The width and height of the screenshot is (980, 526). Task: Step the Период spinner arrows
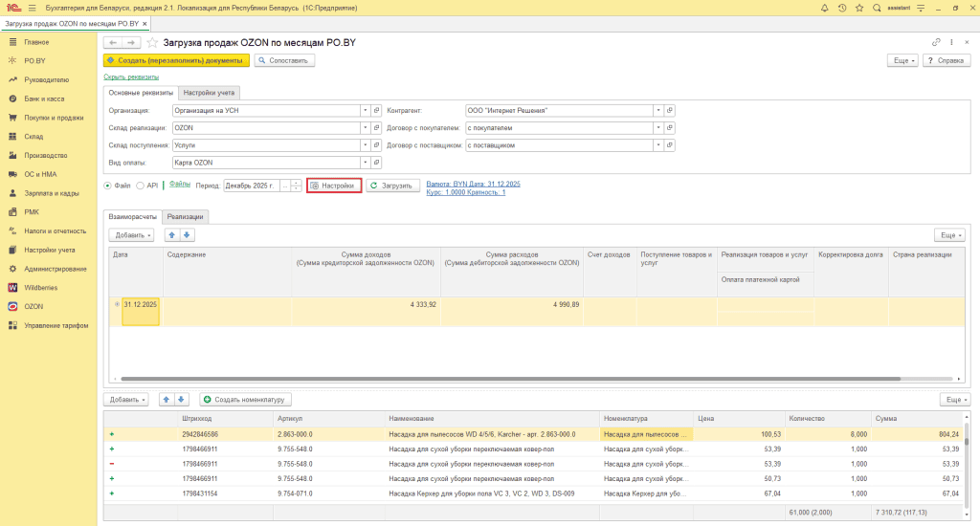[x=297, y=186]
